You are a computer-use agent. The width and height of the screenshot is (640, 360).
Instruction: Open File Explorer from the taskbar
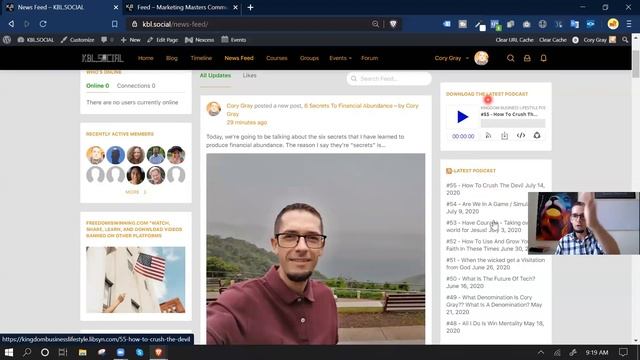(82, 352)
